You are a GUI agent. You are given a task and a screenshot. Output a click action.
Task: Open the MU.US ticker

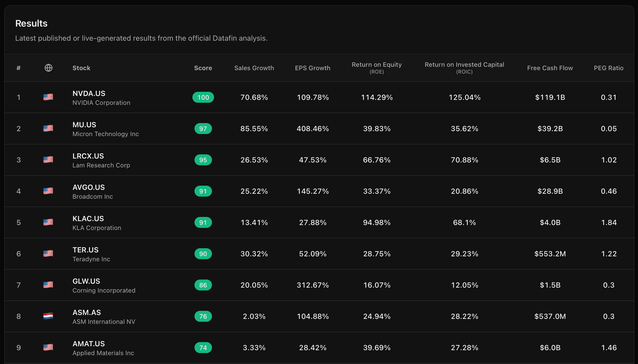[x=84, y=125]
